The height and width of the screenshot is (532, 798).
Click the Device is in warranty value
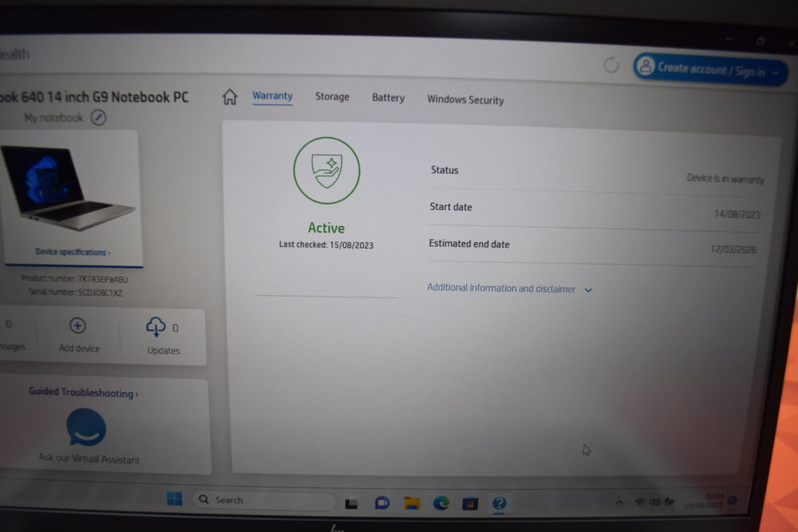click(x=725, y=179)
